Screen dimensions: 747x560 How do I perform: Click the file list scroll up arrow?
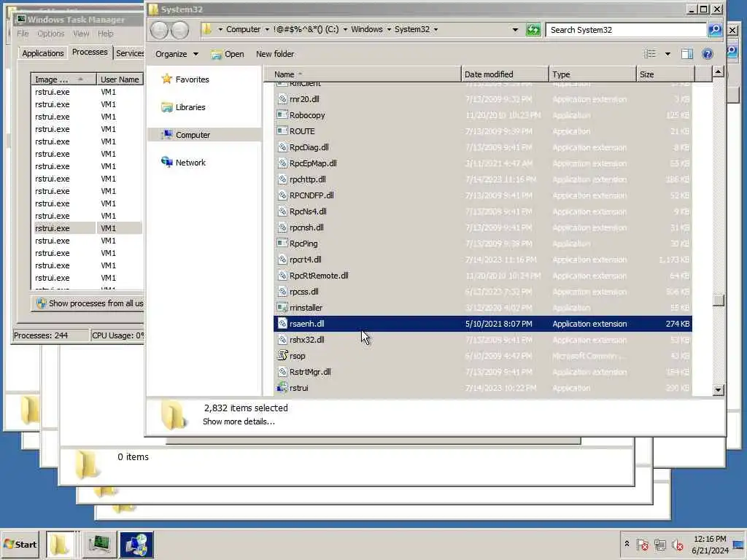pyautogui.click(x=718, y=72)
